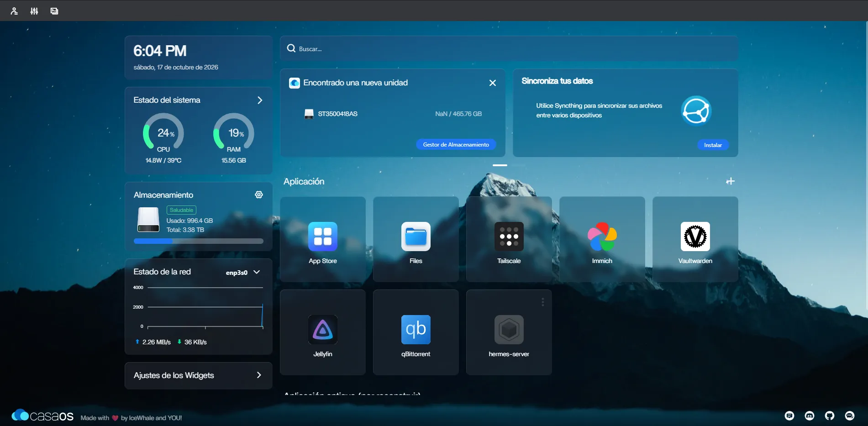
Task: Add a new application with plus icon
Action: click(x=730, y=181)
